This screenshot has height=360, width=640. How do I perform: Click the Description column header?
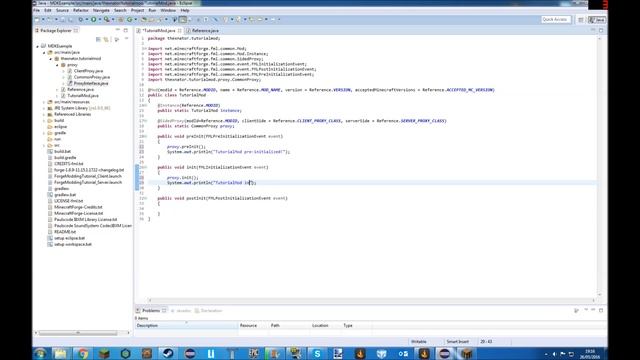[187, 326]
